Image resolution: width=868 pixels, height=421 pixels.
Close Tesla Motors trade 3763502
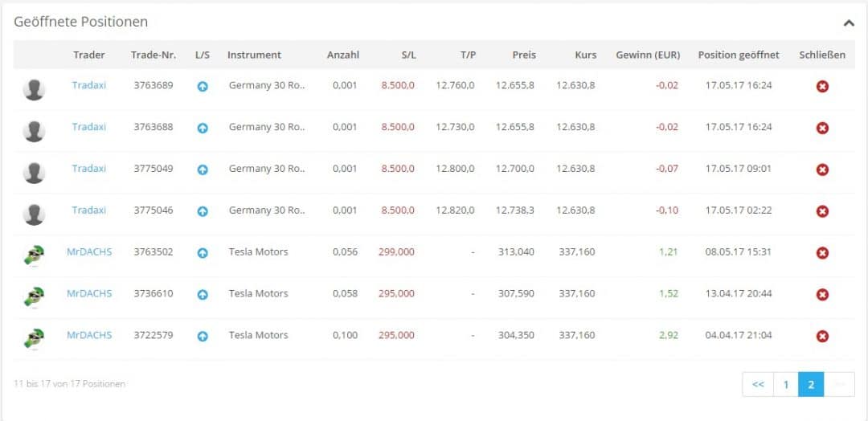822,253
